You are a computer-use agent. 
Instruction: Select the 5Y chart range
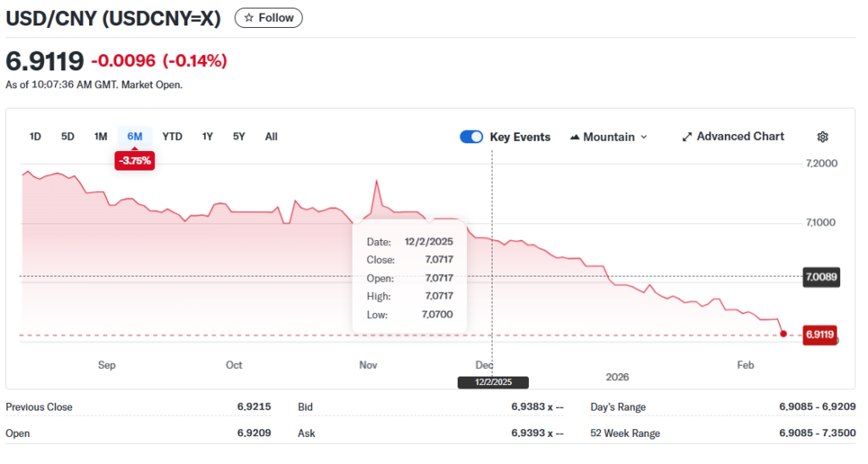coord(239,137)
